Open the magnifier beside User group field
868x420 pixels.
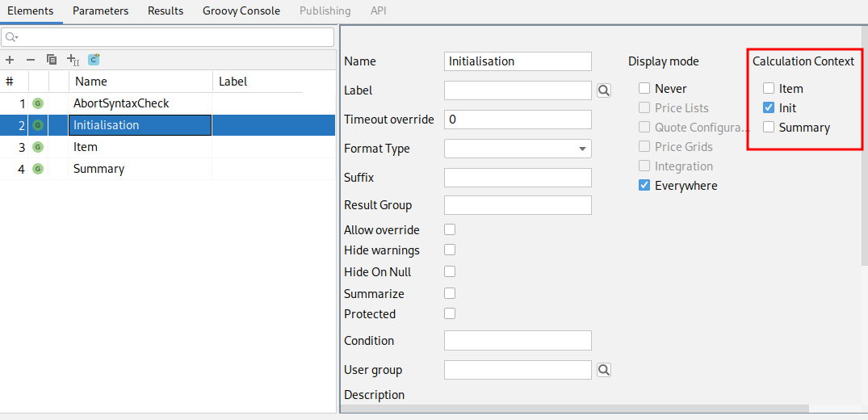click(604, 370)
